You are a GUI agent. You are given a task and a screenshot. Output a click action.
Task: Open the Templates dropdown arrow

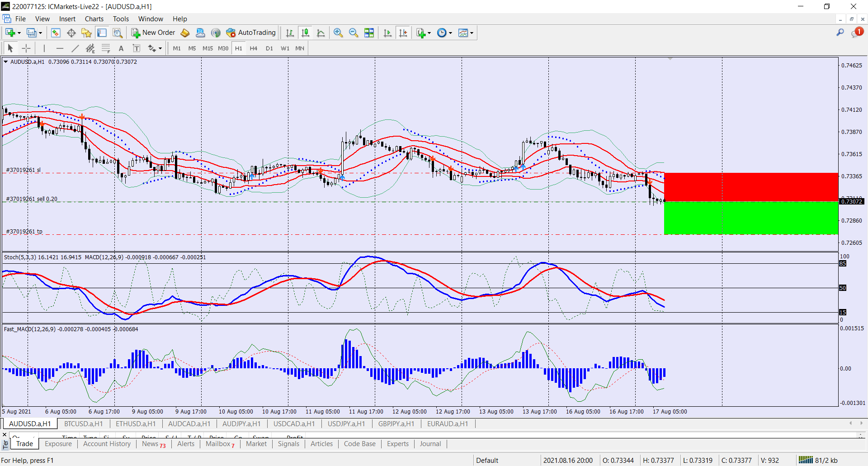coord(472,33)
